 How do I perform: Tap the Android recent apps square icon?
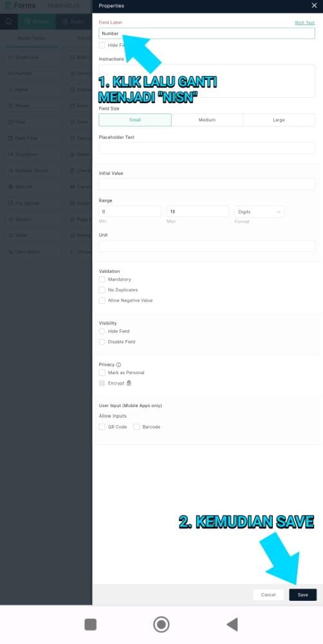pos(90,624)
